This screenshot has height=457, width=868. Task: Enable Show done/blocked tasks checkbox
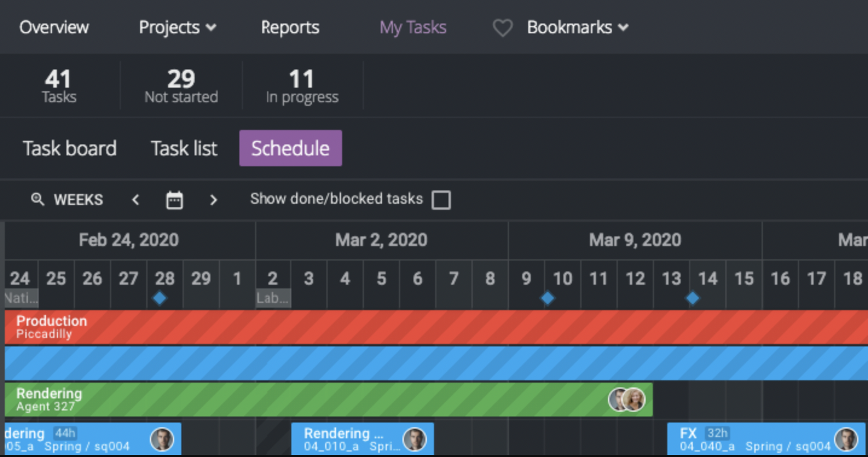(441, 200)
